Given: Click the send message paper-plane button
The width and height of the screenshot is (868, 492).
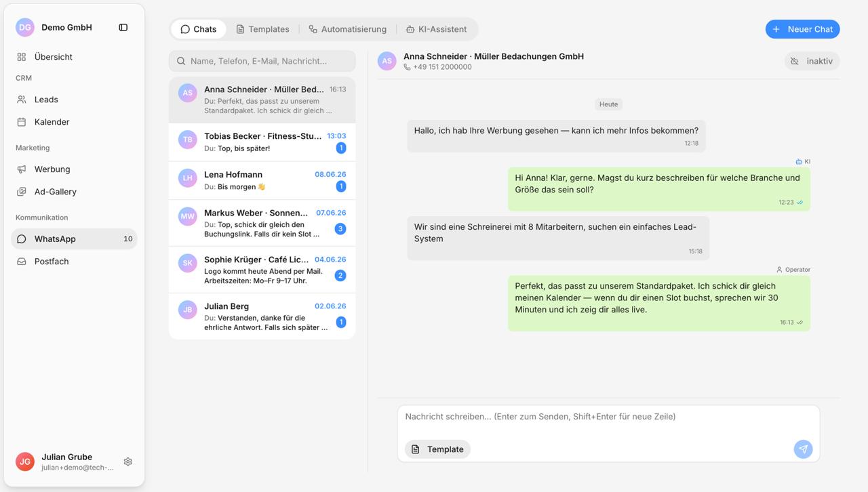Looking at the screenshot, I should click(x=803, y=449).
